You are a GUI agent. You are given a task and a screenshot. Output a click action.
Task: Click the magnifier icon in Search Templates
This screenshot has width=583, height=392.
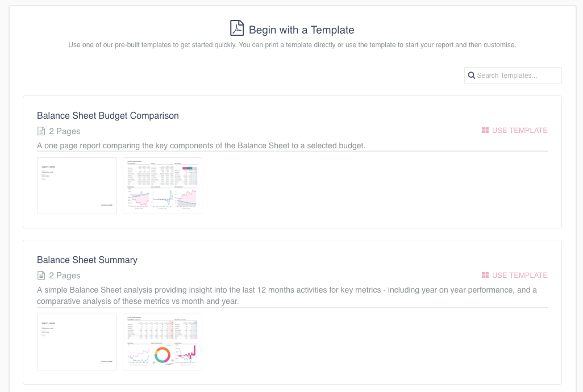(x=472, y=76)
